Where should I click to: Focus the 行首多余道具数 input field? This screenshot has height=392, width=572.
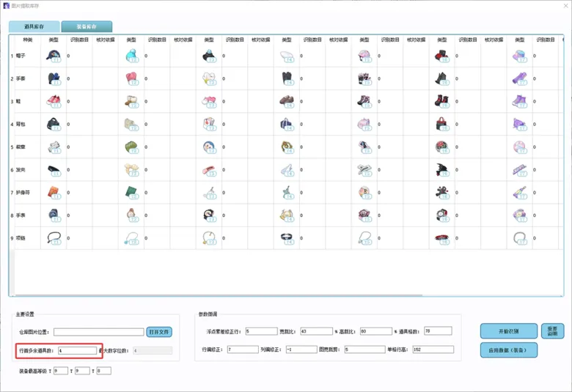[x=77, y=350]
